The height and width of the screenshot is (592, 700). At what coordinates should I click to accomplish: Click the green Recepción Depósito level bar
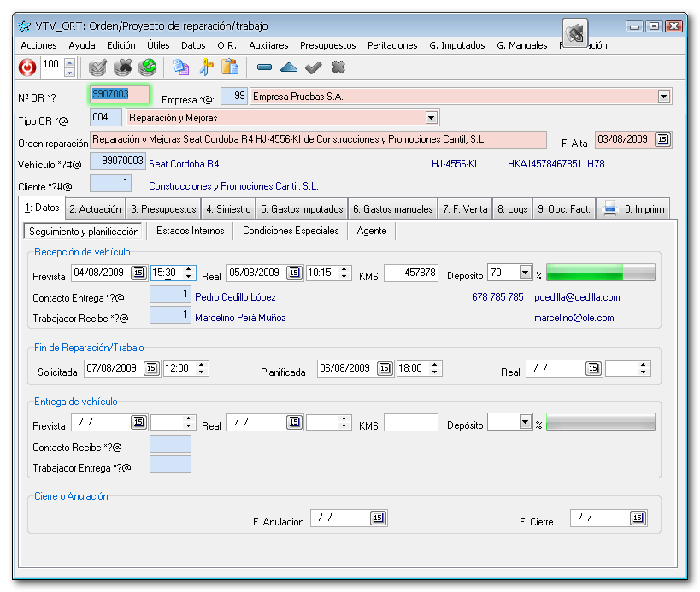(601, 273)
